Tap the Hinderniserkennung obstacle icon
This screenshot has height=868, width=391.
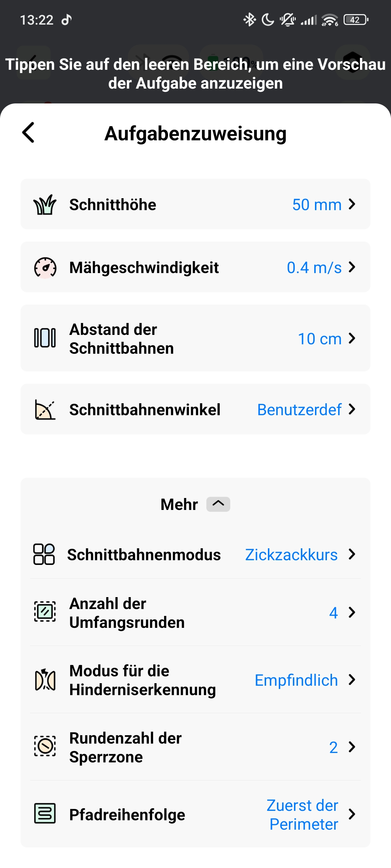[45, 680]
